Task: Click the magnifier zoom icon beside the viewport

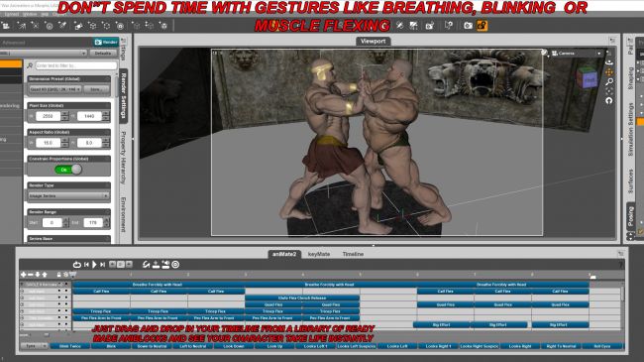Action: pos(609,82)
